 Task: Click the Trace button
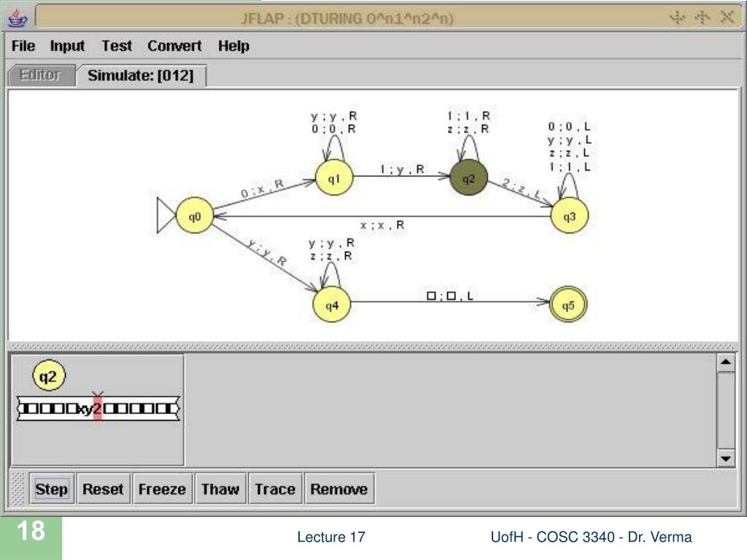(275, 489)
